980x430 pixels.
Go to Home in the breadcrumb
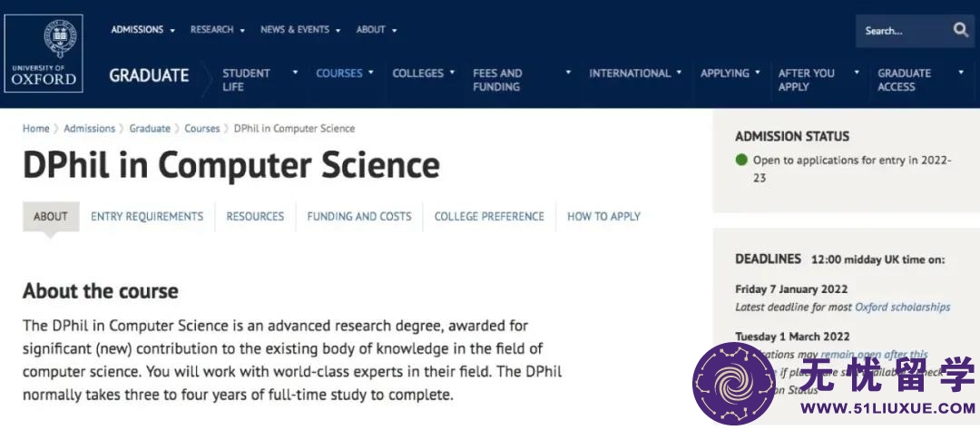click(35, 128)
